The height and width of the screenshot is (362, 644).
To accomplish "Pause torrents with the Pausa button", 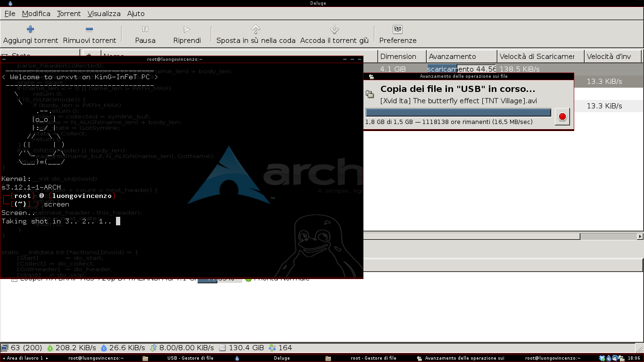I will pos(145,34).
